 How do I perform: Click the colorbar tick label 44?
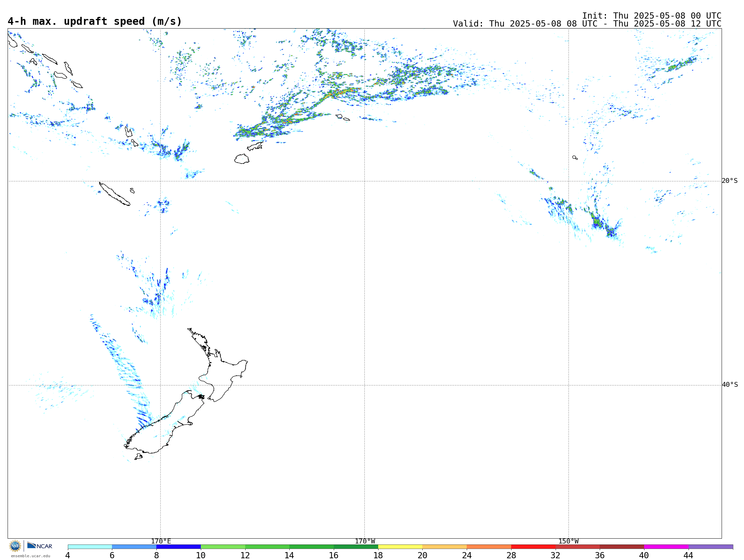coord(688,555)
